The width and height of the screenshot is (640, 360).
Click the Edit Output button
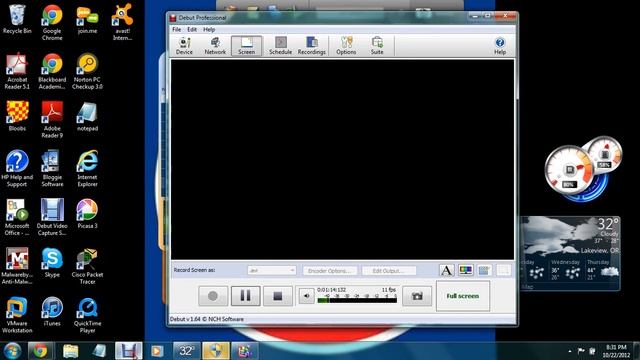389,271
